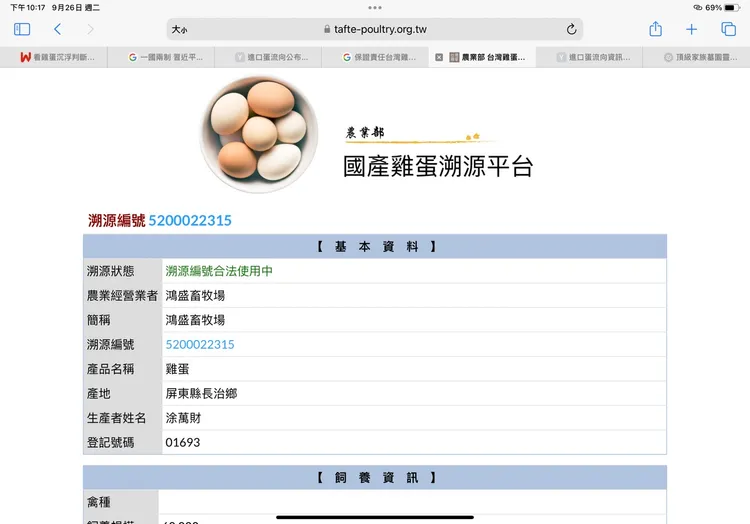
Task: Click the padlock icon in address bar
Action: [x=327, y=29]
